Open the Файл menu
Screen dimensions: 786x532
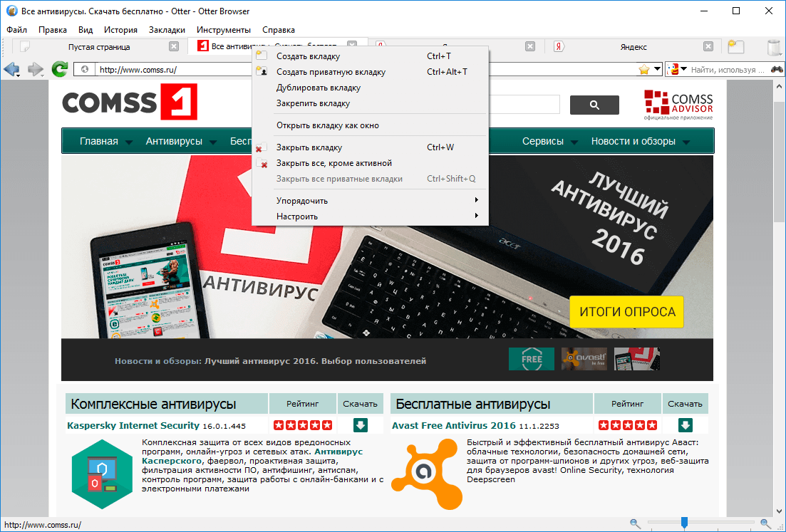click(16, 30)
